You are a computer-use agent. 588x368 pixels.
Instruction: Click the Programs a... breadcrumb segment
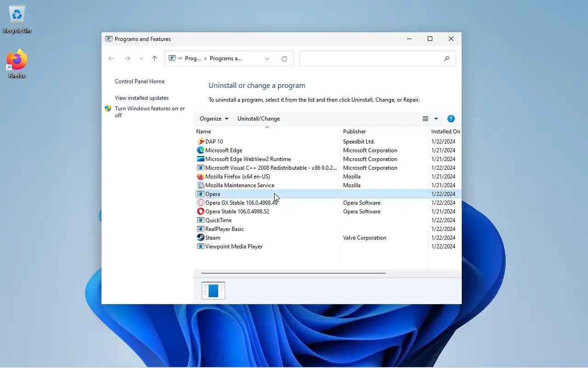tap(226, 58)
